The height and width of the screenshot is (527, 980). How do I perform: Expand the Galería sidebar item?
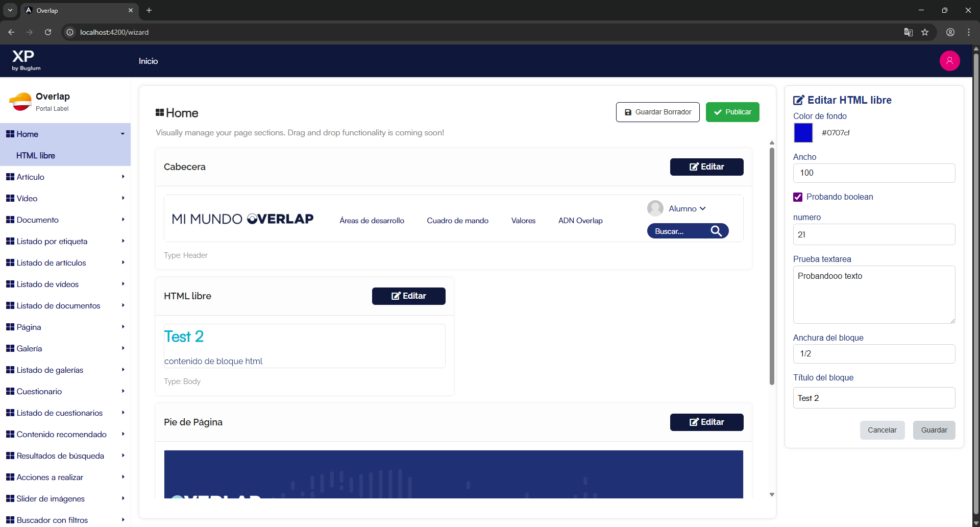point(65,348)
